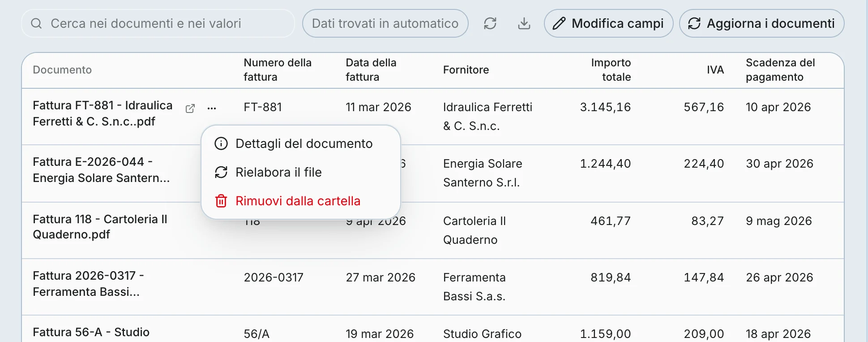Click IVA value 147,84
This screenshot has width=868, height=342.
tap(704, 277)
